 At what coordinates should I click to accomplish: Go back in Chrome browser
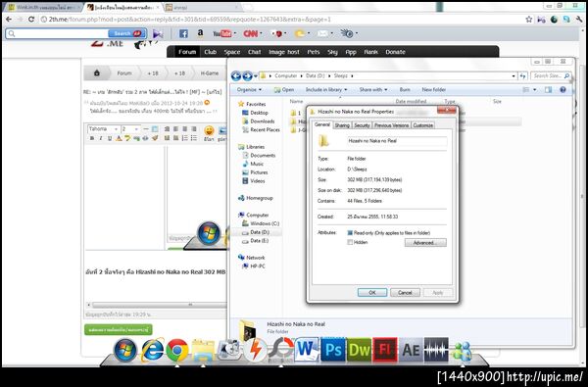[9, 20]
